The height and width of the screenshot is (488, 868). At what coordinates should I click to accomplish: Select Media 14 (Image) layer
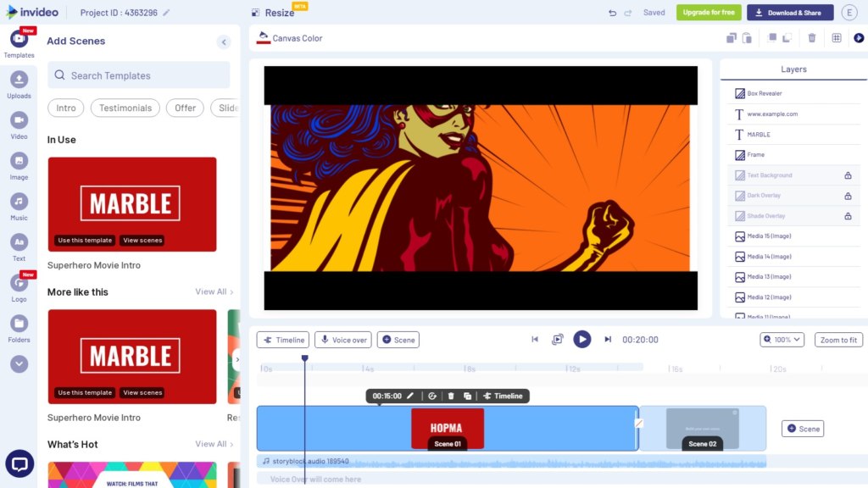click(793, 257)
